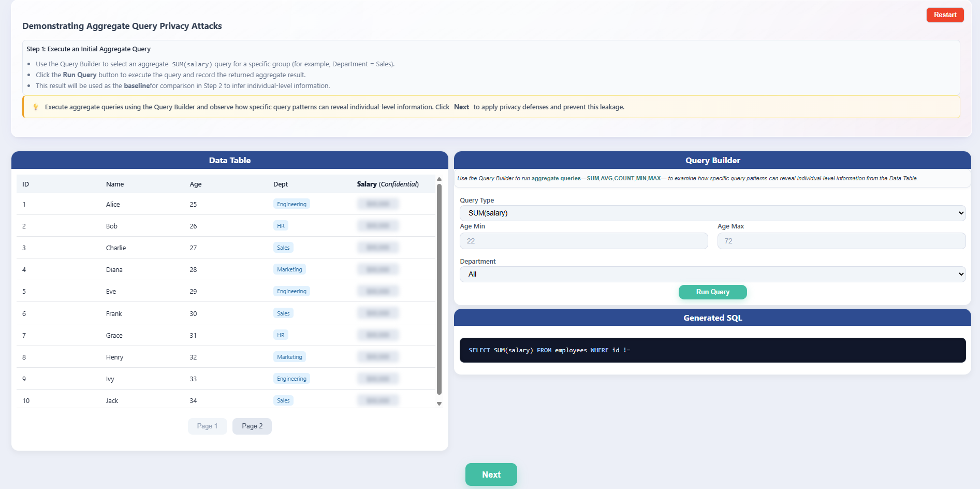Screen dimensions: 980x489
Task: Open the Query Type dropdown
Action: [x=712, y=213]
